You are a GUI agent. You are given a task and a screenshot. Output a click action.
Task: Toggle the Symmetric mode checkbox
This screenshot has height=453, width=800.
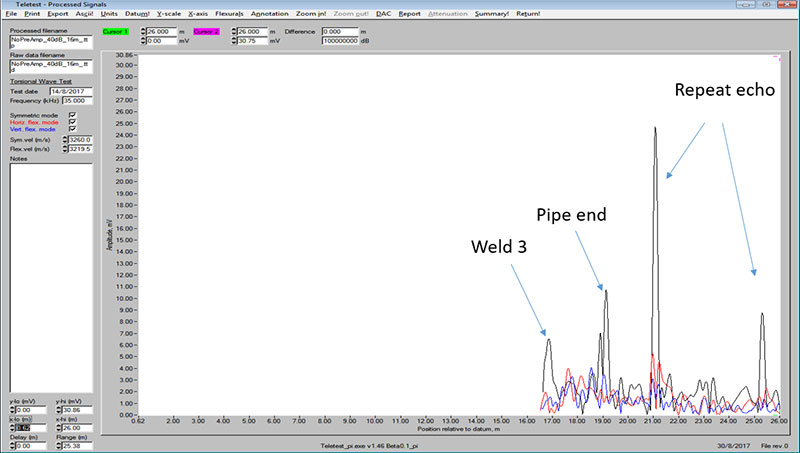click(x=72, y=115)
